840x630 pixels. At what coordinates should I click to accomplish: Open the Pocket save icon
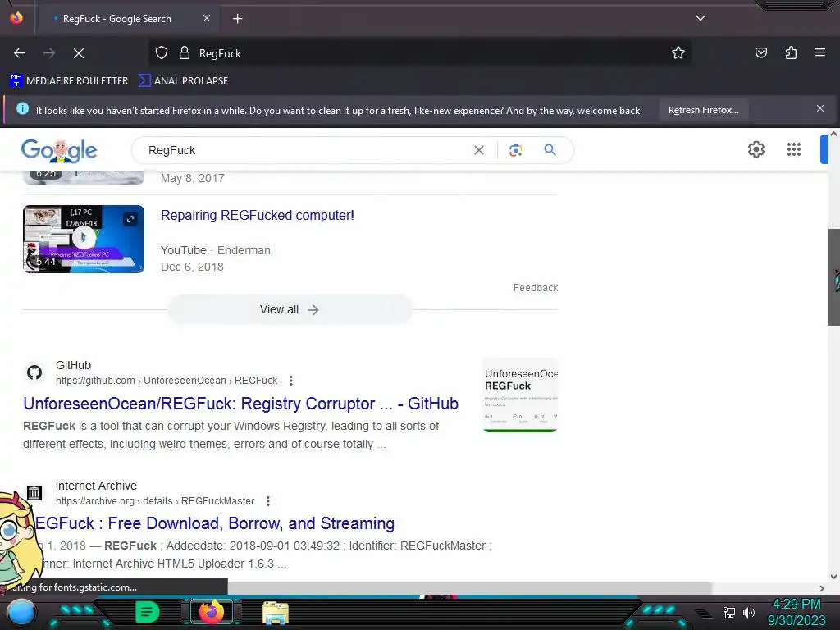pyautogui.click(x=761, y=53)
